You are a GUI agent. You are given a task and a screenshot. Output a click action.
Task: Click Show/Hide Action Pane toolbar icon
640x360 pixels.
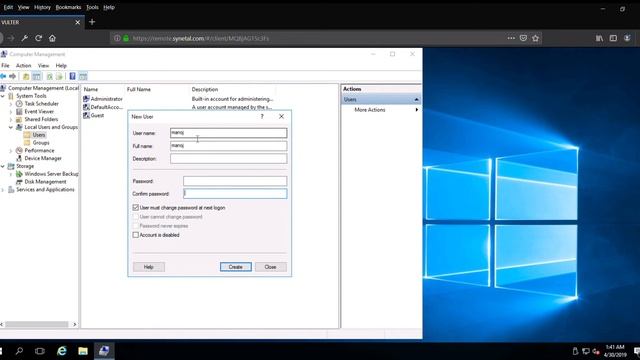(83, 76)
